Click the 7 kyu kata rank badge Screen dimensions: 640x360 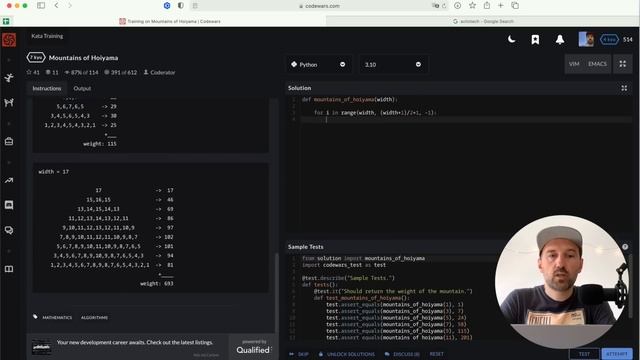(x=36, y=58)
